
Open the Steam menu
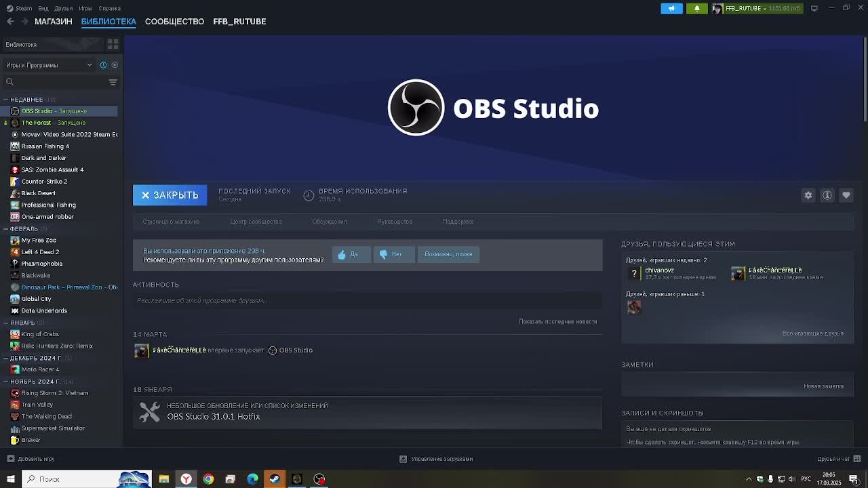(19, 8)
